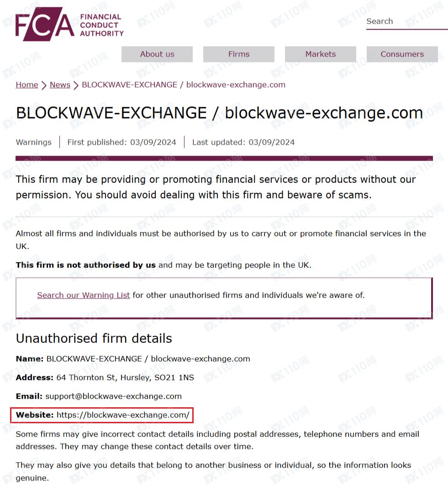
Task: Click the chevron after Home breadcrumb
Action: pos(44,85)
